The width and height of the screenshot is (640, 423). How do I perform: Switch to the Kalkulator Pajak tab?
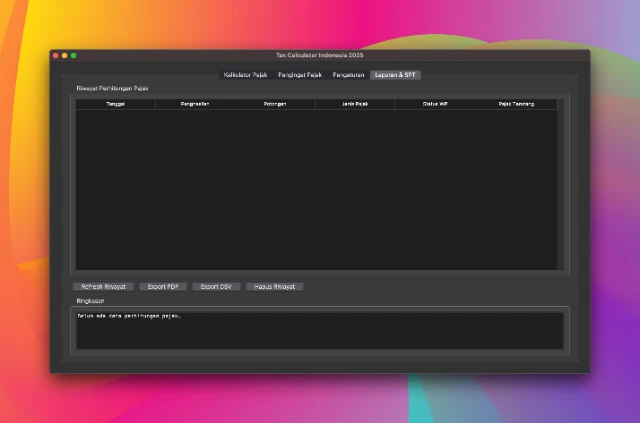[245, 75]
